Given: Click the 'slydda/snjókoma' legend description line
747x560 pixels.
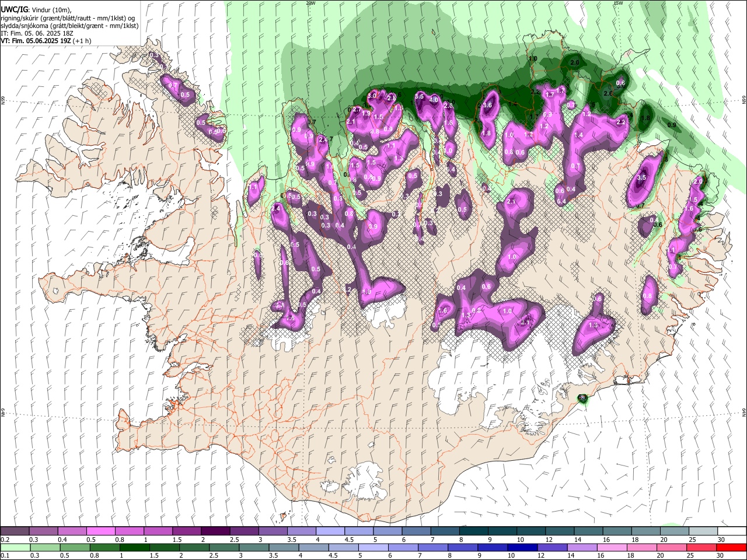Looking at the screenshot, I should pyautogui.click(x=69, y=26).
